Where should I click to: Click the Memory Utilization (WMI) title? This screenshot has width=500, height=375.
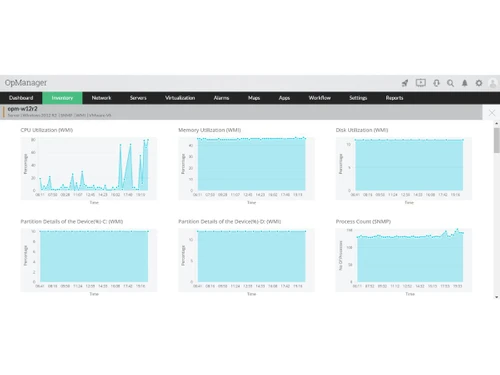[x=209, y=130]
